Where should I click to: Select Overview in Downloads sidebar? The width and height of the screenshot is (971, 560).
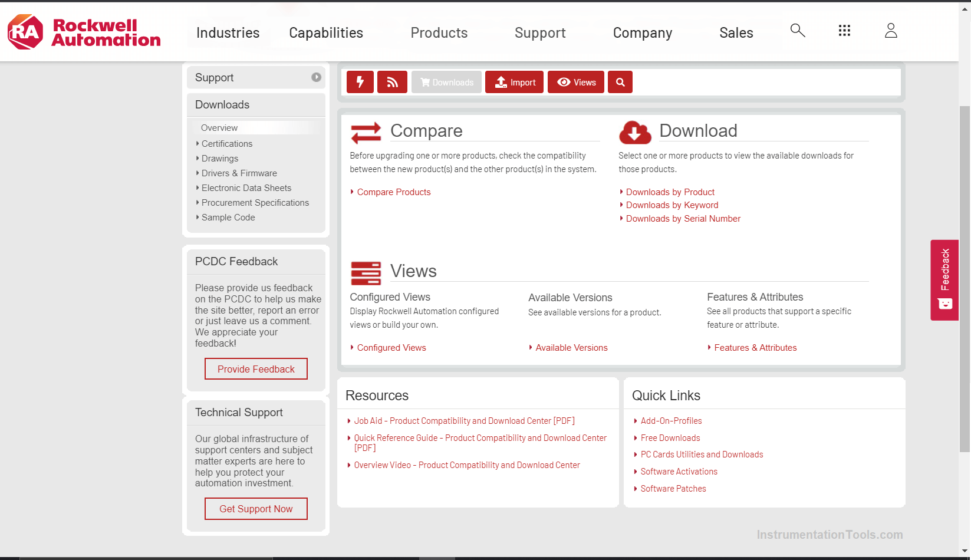tap(219, 128)
